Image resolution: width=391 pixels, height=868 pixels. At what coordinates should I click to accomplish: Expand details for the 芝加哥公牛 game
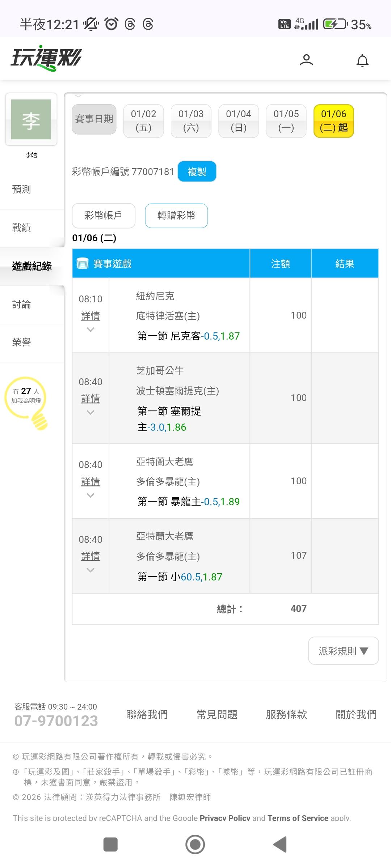pos(91,399)
